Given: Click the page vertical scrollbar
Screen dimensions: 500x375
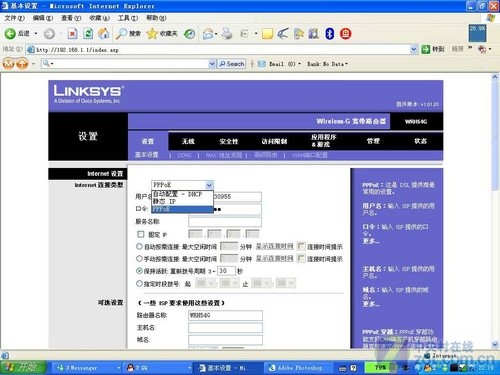Looking at the screenshot, I should click(x=495, y=211).
